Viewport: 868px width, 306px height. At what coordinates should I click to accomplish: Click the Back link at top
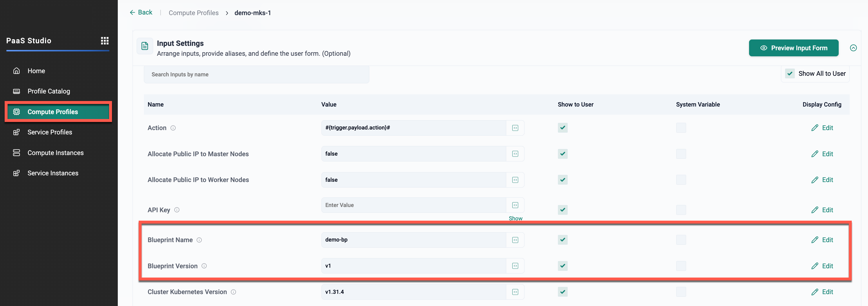(141, 12)
